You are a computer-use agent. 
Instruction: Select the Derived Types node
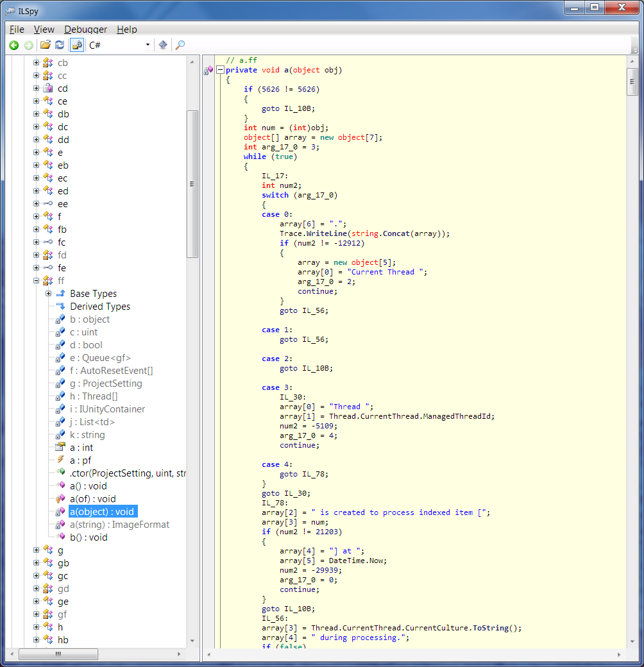(99, 307)
